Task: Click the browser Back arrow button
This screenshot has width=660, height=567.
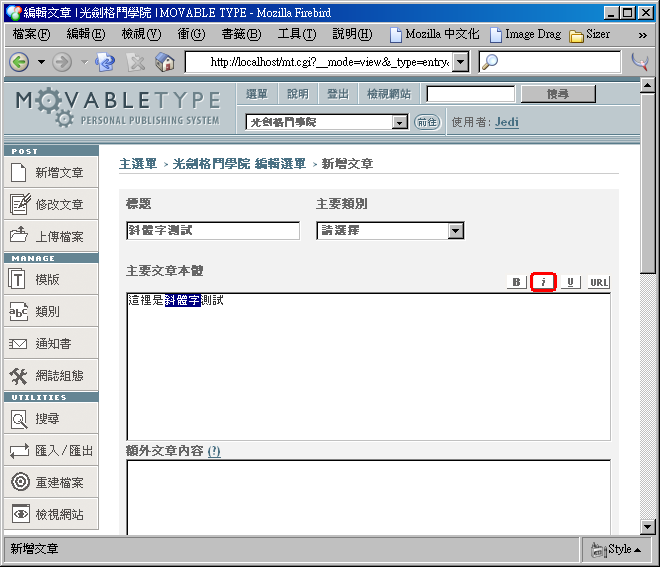Action: [x=19, y=62]
